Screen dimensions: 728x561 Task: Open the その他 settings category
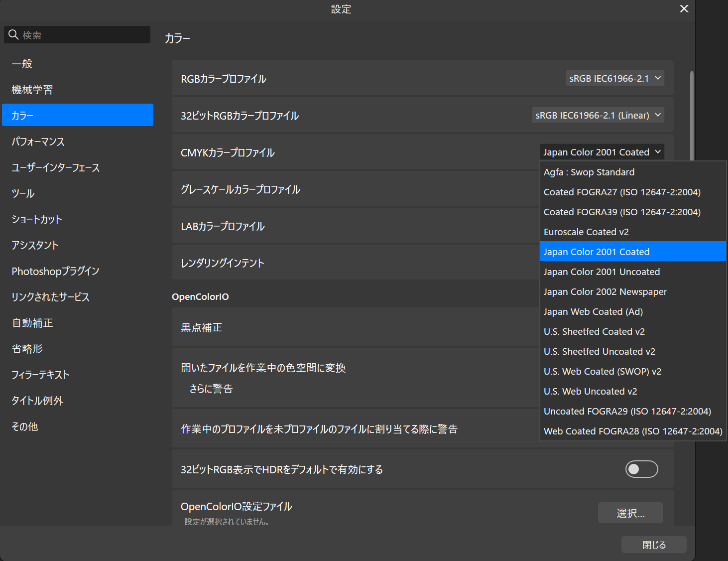(x=78, y=426)
